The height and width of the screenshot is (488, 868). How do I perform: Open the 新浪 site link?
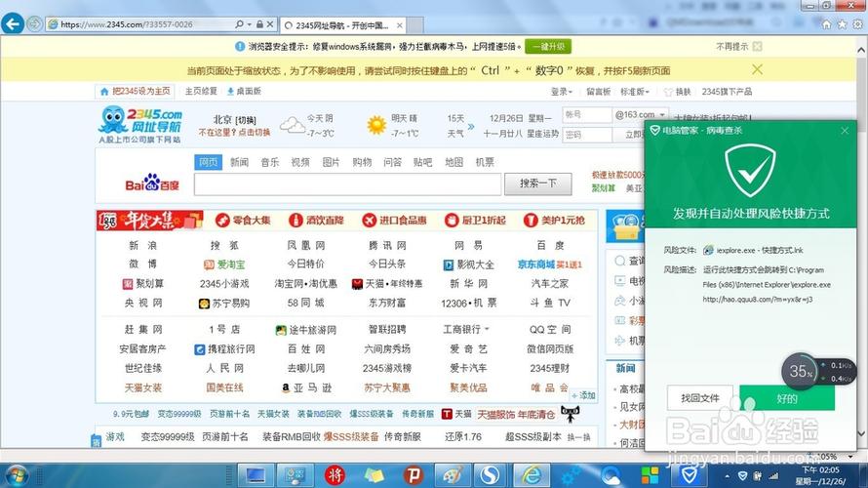coord(142,245)
